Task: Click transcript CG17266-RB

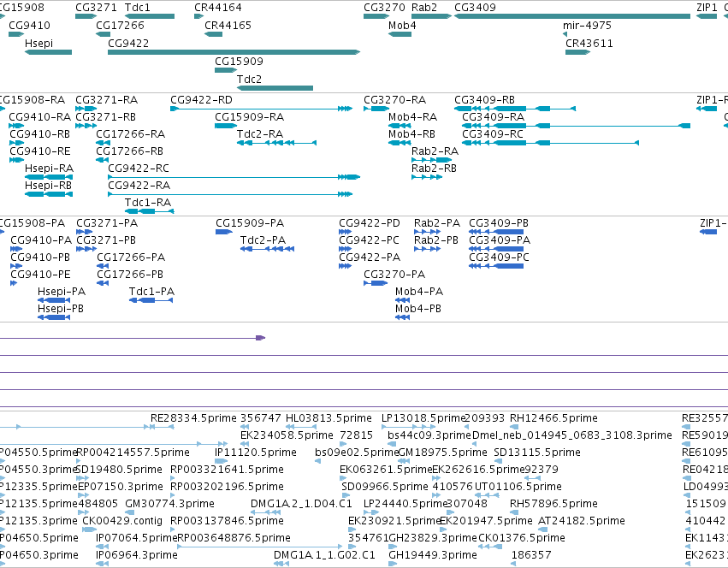Action: (x=129, y=152)
